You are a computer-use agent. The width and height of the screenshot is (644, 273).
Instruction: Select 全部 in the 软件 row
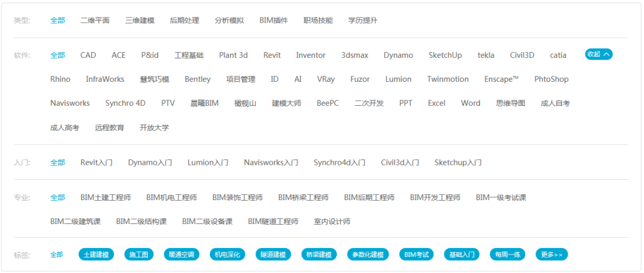(x=57, y=55)
